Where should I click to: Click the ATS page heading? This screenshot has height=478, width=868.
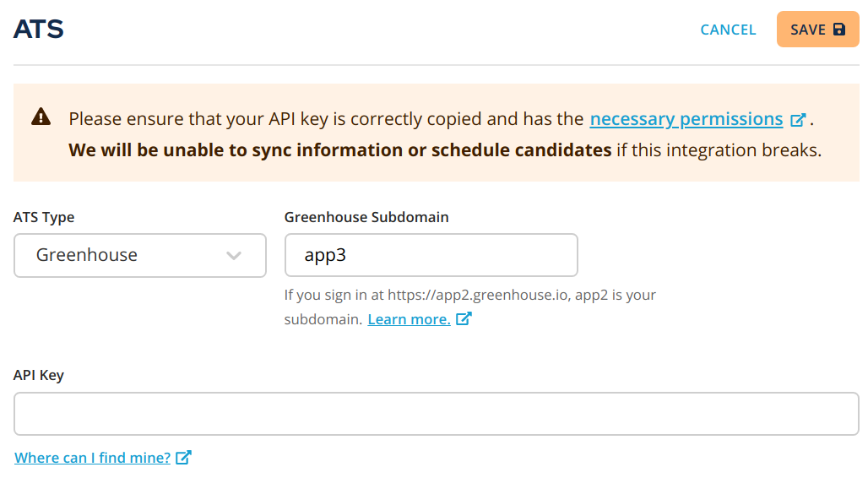pyautogui.click(x=39, y=29)
